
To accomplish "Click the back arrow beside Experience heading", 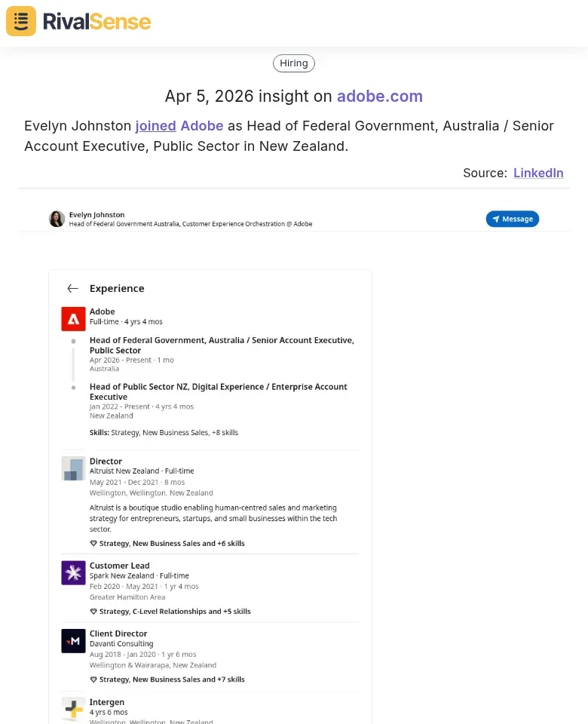I will tap(72, 288).
